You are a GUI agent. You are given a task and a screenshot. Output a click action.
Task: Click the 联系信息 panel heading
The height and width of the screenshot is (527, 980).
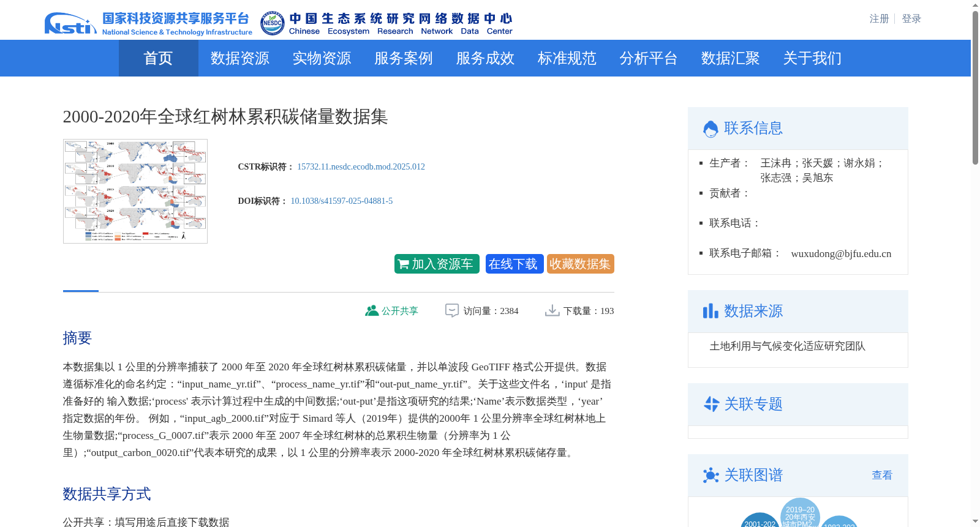tap(753, 128)
